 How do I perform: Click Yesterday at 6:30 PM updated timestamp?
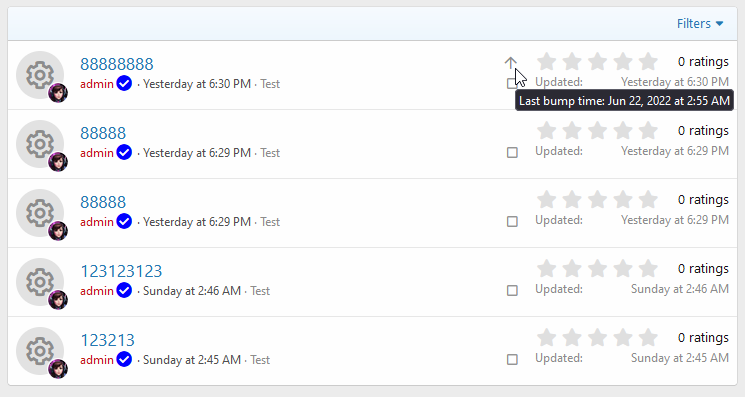click(x=675, y=82)
